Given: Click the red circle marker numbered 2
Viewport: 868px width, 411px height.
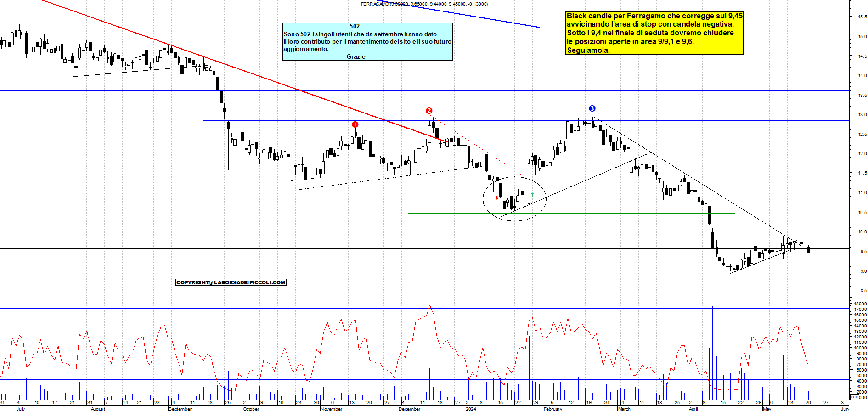Looking at the screenshot, I should (429, 111).
